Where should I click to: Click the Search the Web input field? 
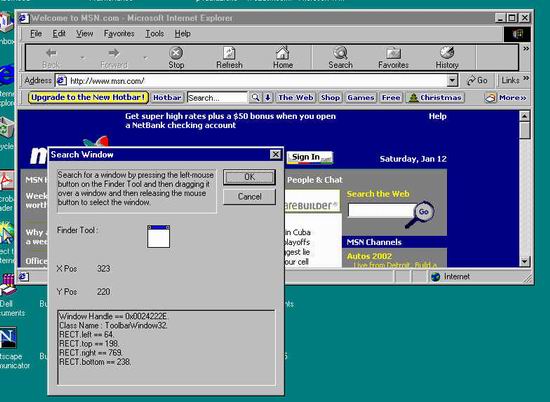click(x=381, y=210)
